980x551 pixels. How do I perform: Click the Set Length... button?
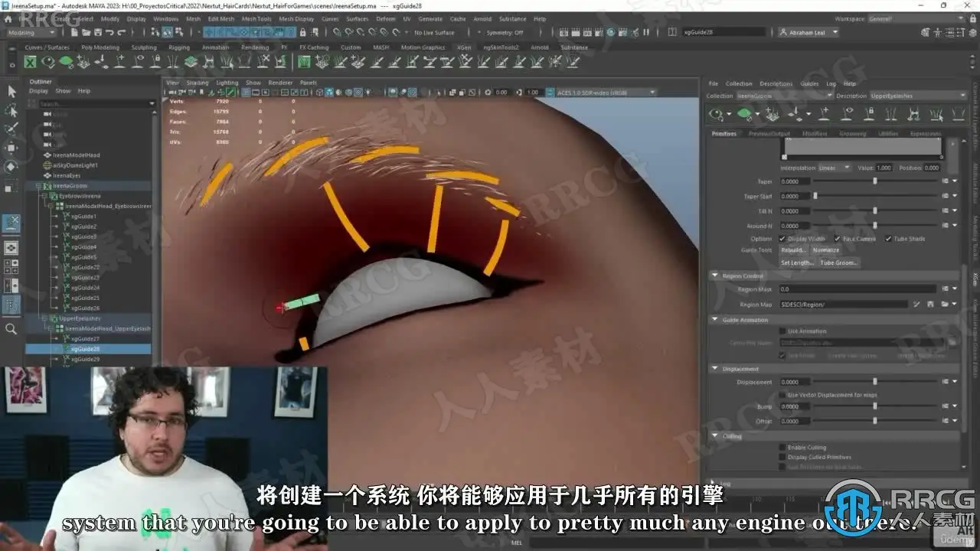click(x=797, y=262)
